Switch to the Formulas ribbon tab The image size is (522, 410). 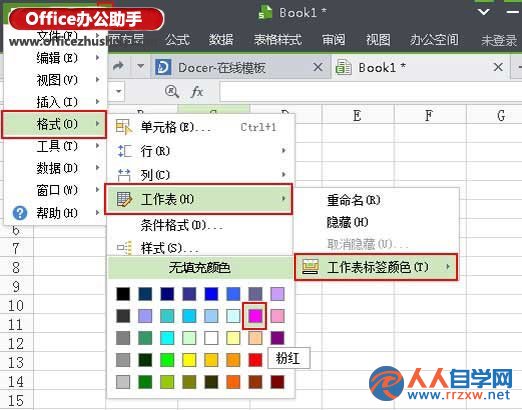pos(177,40)
